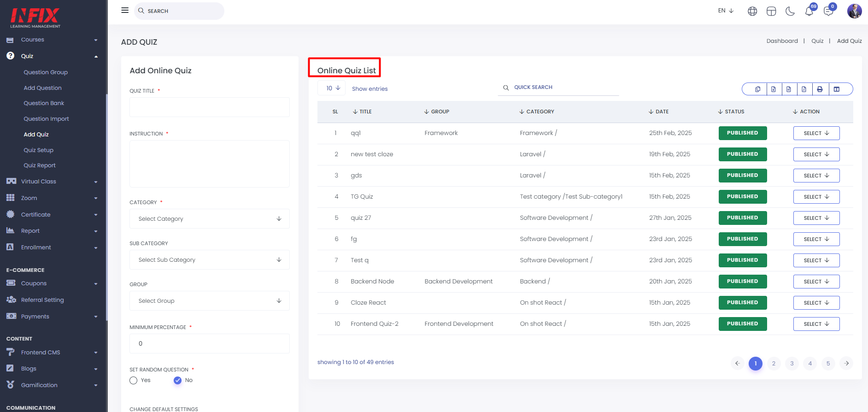Image resolution: width=868 pixels, height=412 pixels.
Task: Go to Quiz Setup in the sidebar
Action: tap(39, 150)
